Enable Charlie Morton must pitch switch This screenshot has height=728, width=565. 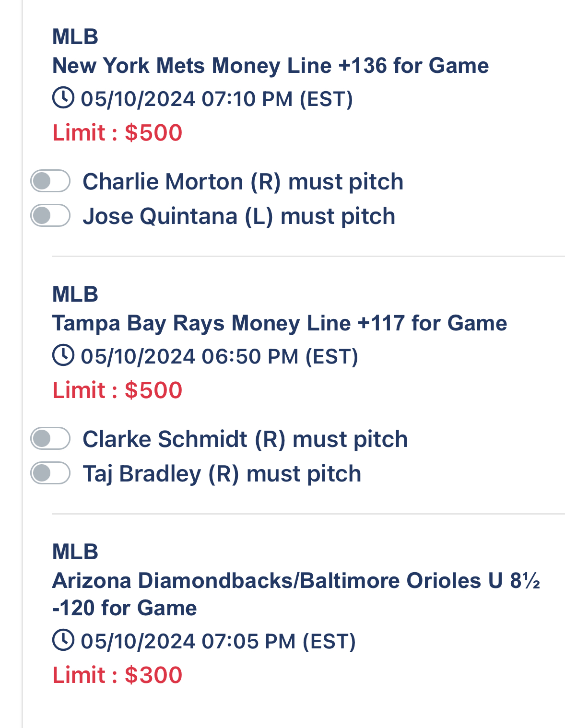pos(50,181)
